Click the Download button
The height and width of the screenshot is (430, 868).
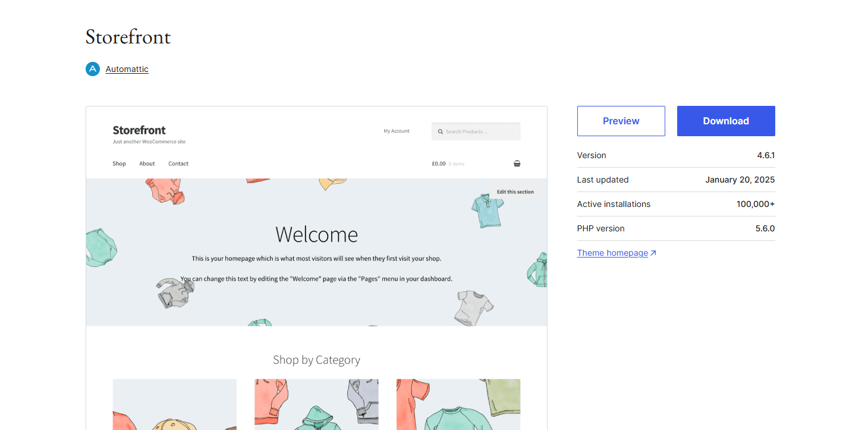(x=726, y=121)
